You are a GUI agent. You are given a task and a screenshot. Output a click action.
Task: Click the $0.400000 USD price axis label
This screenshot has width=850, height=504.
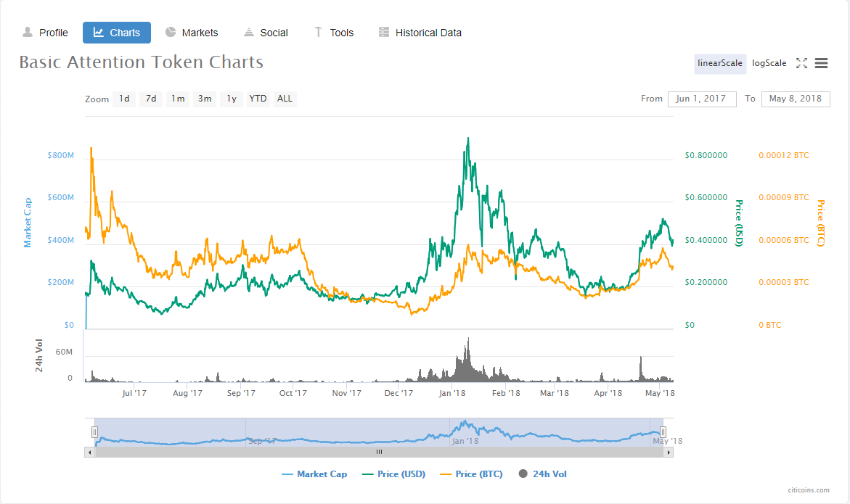click(x=706, y=240)
